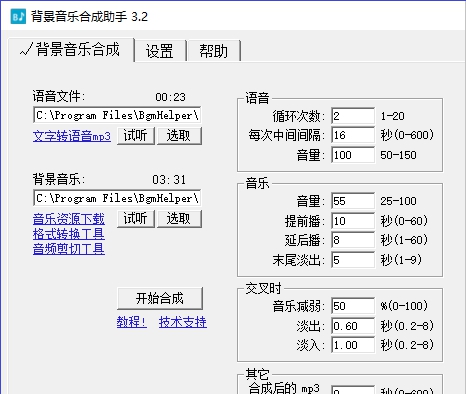Click the 秒(1-9) hint text
The width and height of the screenshot is (466, 394).
click(x=401, y=260)
